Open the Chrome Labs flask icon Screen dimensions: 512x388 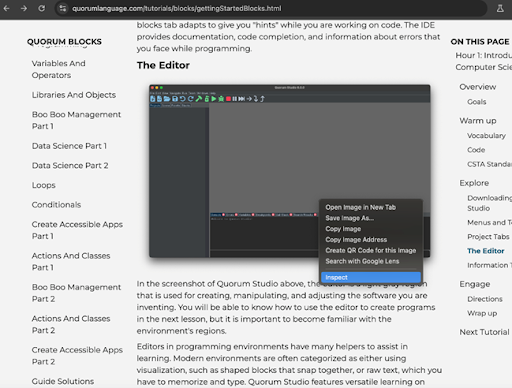coord(500,8)
